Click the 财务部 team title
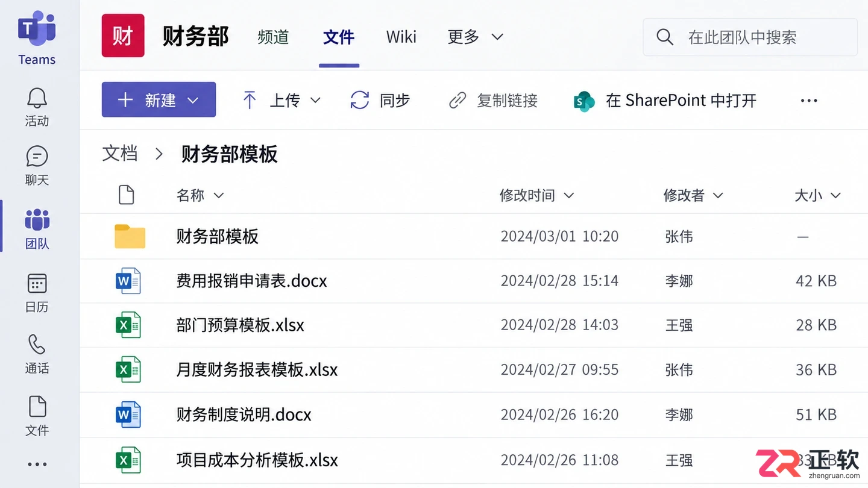The image size is (868, 488). tap(196, 36)
